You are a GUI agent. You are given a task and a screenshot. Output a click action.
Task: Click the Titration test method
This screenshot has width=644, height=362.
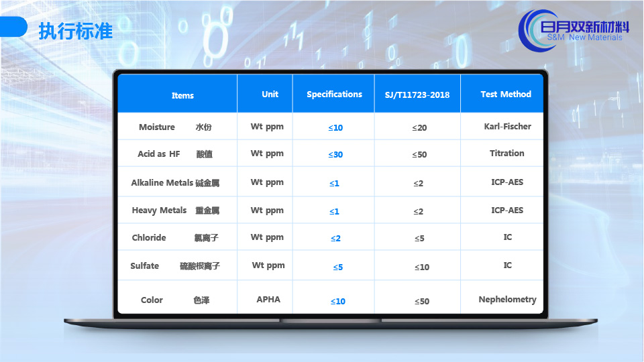pos(507,153)
